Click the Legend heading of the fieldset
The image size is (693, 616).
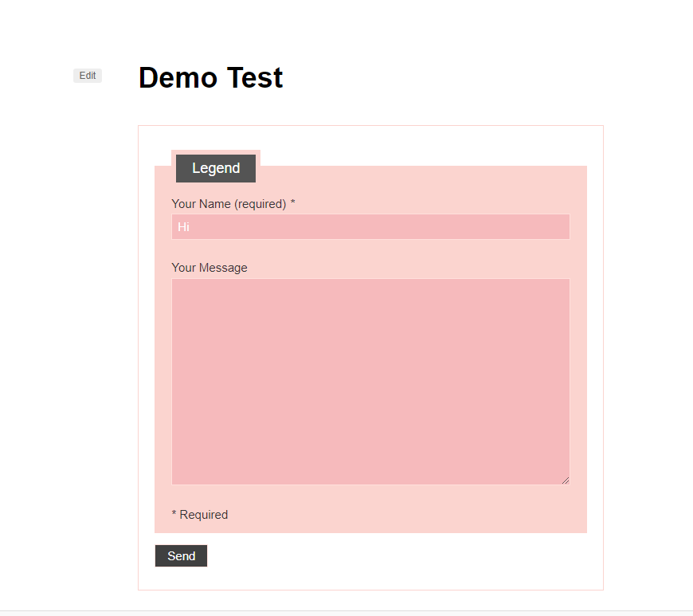click(216, 168)
